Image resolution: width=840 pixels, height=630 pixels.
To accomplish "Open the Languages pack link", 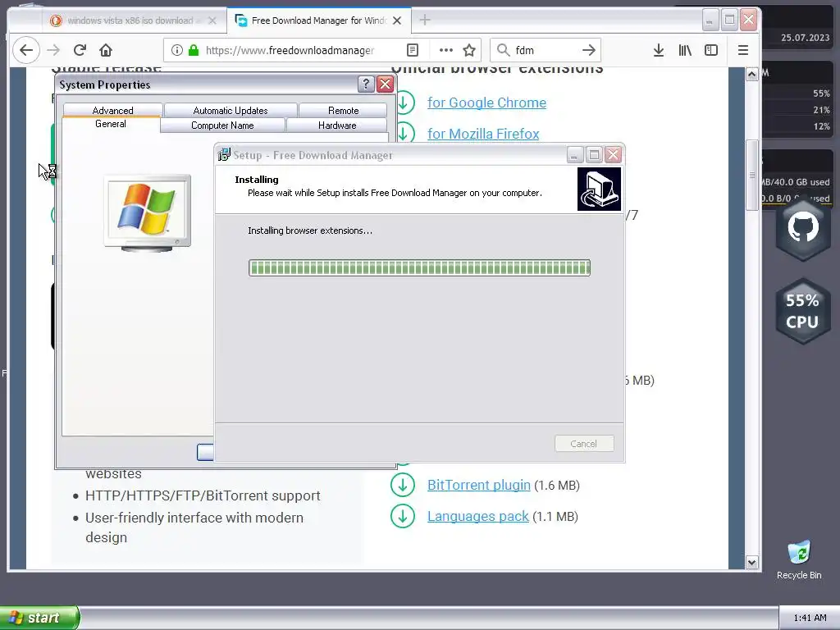I will point(478,516).
